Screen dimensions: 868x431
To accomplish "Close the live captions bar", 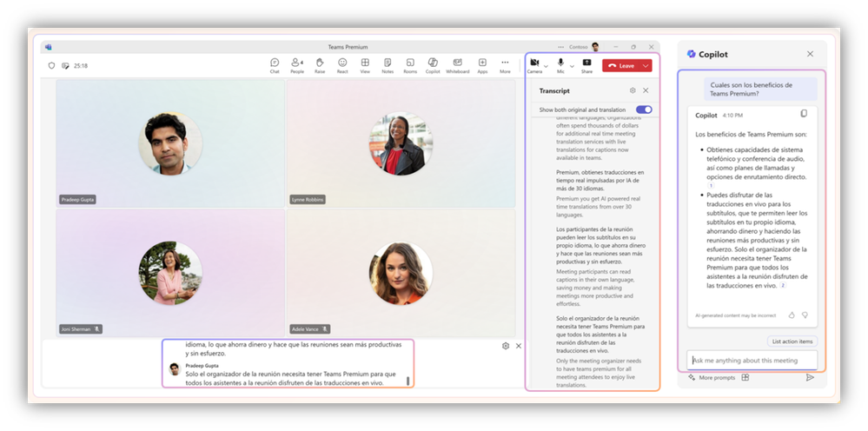I will [x=519, y=346].
